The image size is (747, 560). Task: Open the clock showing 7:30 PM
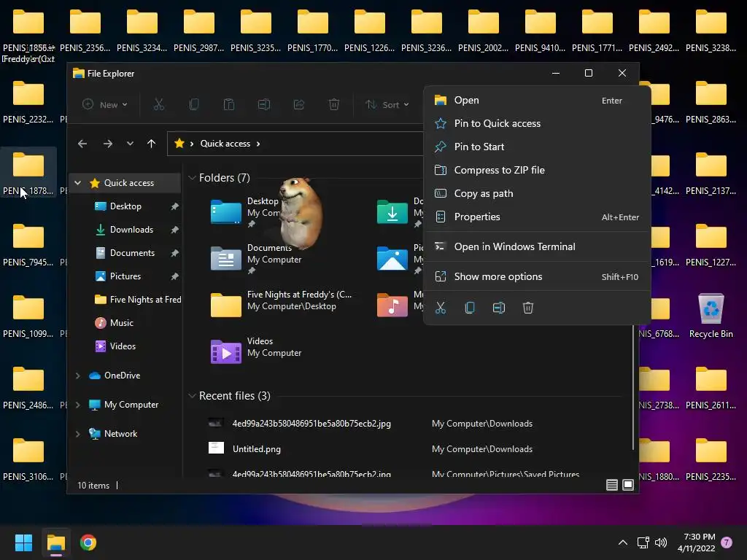click(x=697, y=542)
